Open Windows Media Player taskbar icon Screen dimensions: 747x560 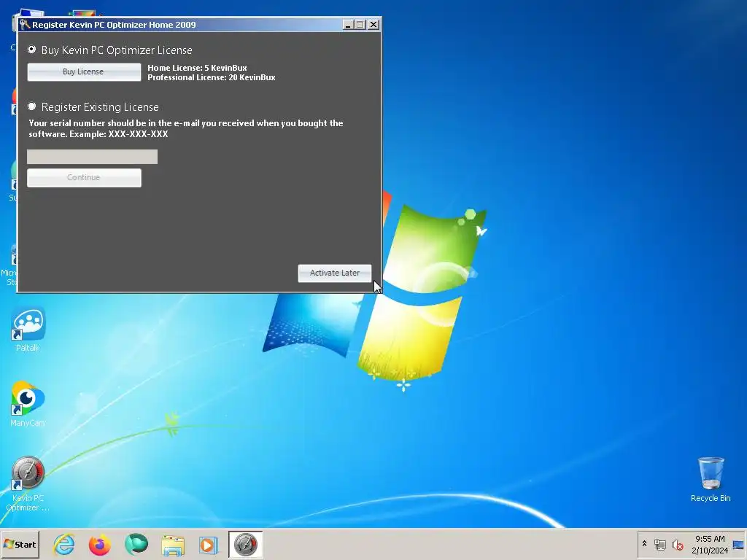coord(208,545)
